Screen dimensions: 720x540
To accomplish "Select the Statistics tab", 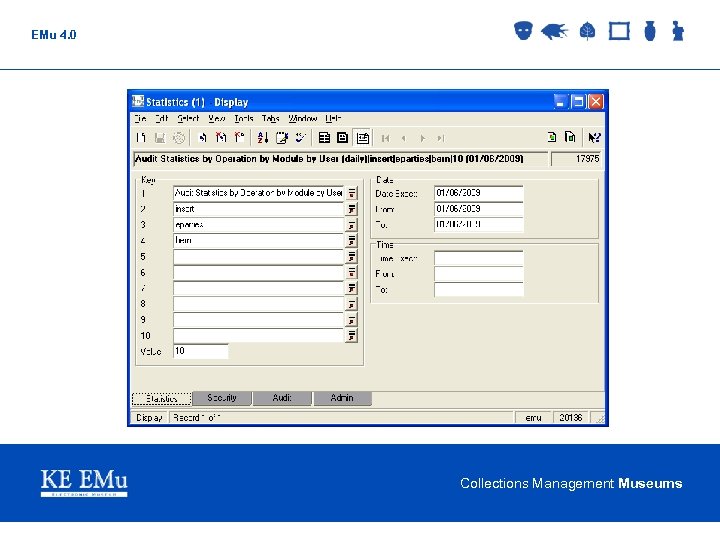I will [162, 399].
